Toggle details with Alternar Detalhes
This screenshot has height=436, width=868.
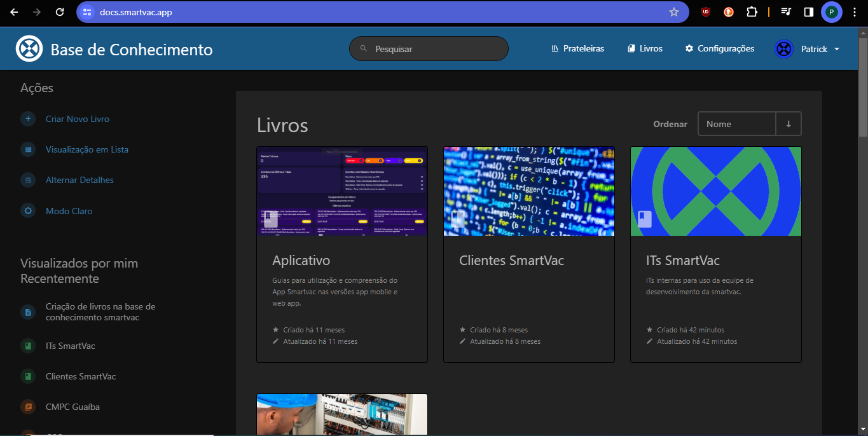[x=79, y=181]
